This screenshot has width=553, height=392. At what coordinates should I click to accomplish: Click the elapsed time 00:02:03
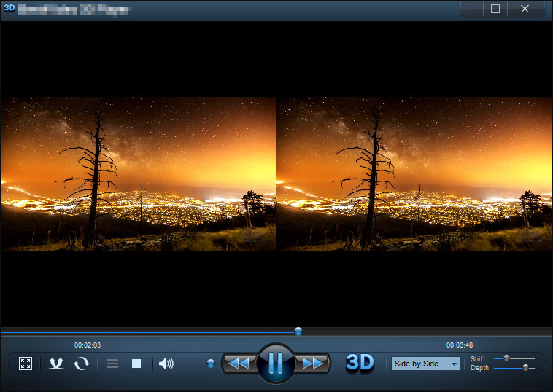[88, 345]
